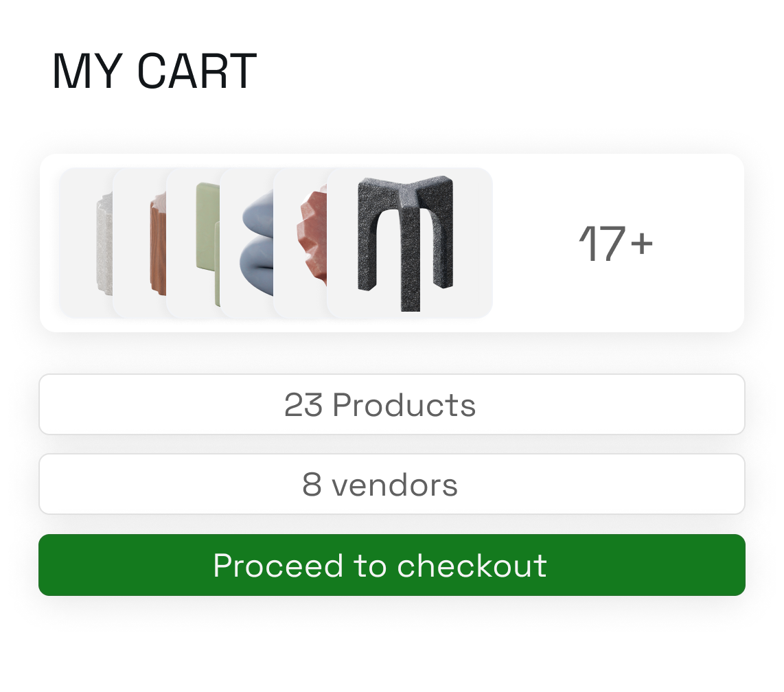
Task: Select the brown wooden product thumbnail
Action: tap(139, 243)
